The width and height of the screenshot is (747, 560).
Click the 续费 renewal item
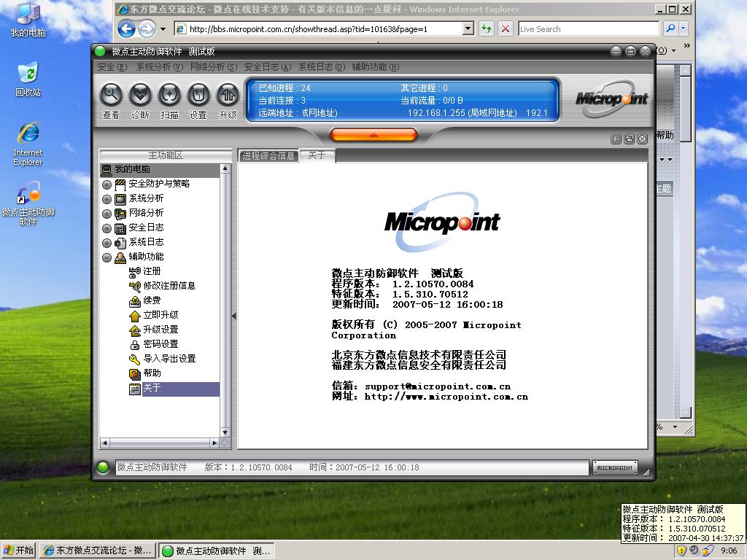pyautogui.click(x=152, y=300)
